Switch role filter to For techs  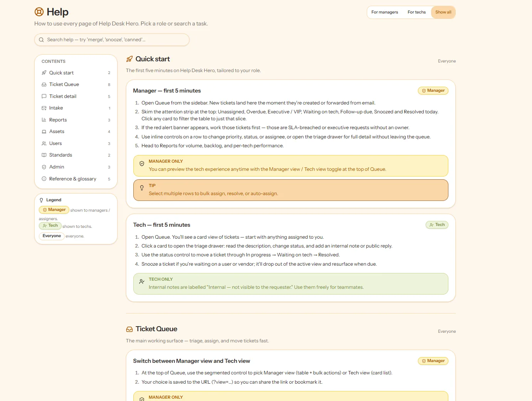click(x=417, y=12)
